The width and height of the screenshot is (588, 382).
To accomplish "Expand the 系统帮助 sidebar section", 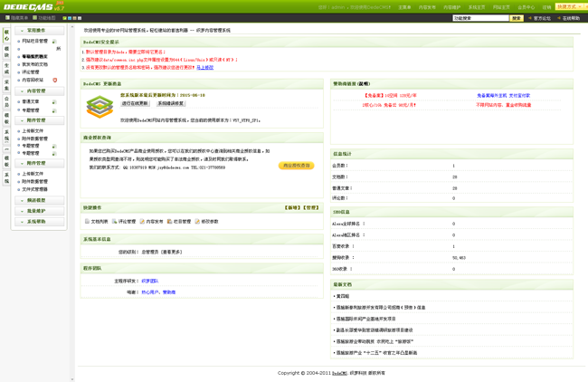I will pyautogui.click(x=40, y=222).
